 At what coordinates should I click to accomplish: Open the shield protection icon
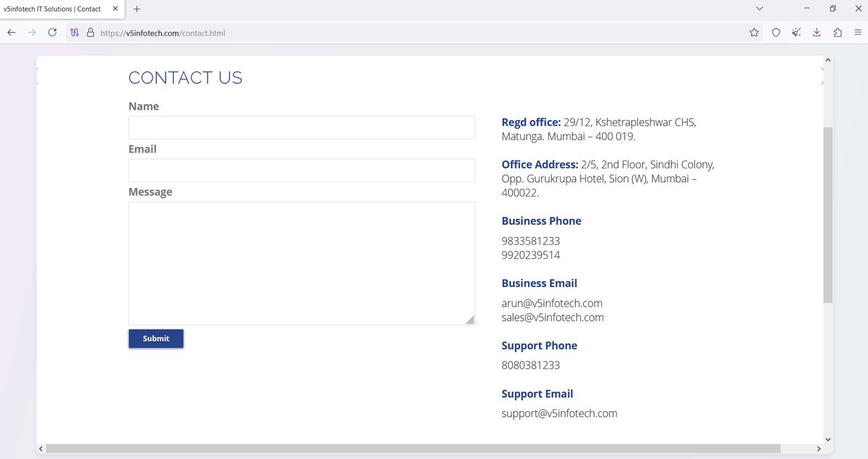pos(775,33)
